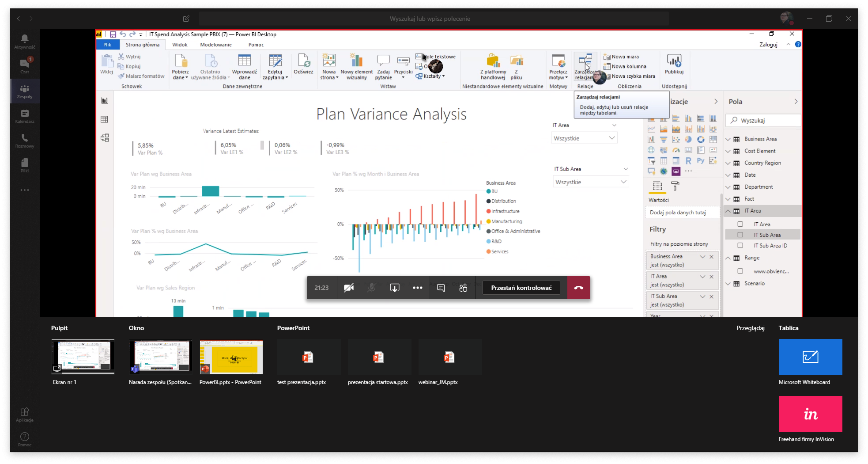Click the compose new message icon
The width and height of the screenshot is (868, 464).
pos(186,19)
